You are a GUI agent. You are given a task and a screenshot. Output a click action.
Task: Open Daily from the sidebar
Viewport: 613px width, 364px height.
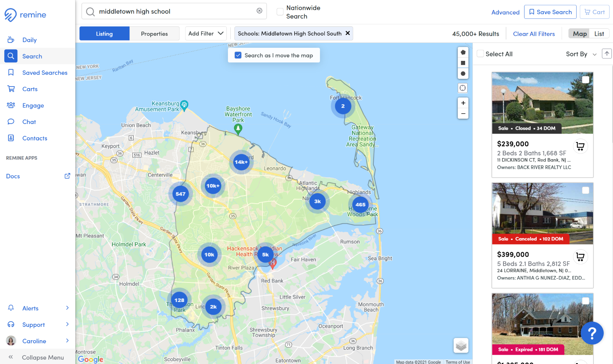(30, 40)
